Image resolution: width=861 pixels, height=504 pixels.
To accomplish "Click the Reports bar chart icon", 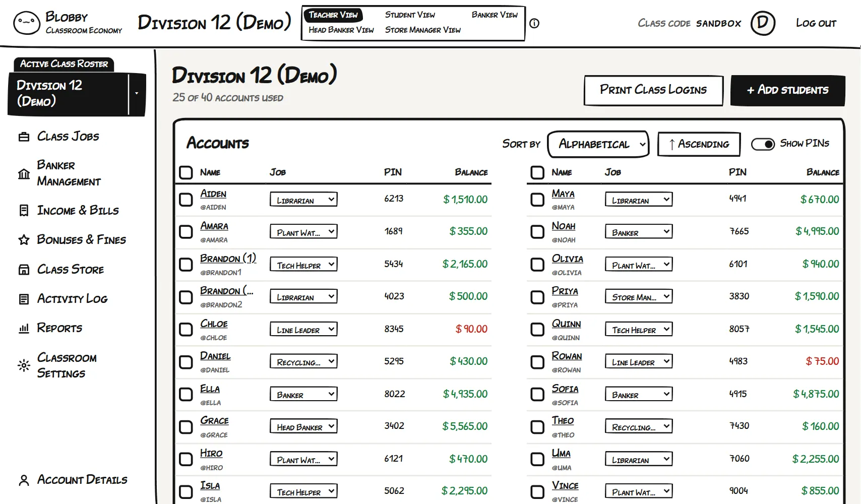I will click(x=24, y=328).
